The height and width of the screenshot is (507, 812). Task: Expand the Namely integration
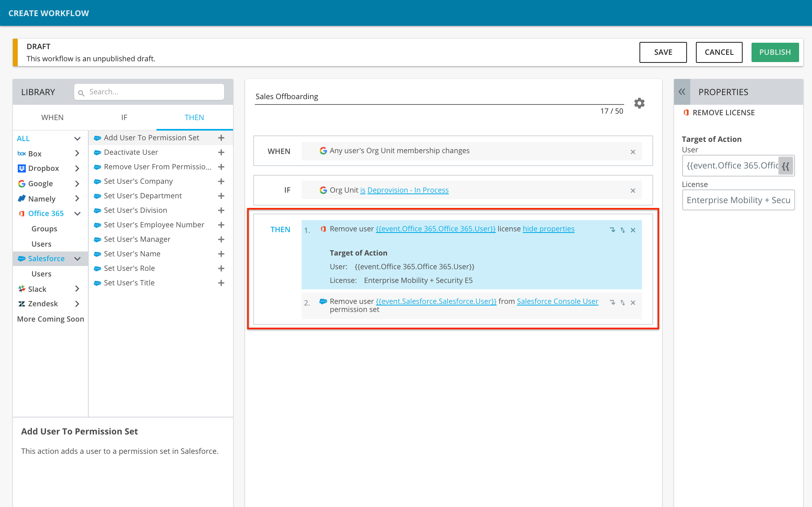tap(77, 198)
